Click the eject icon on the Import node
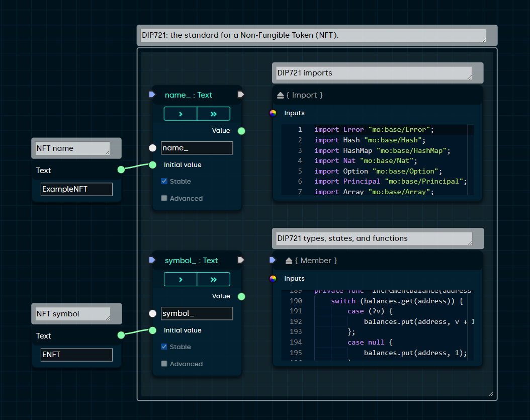 [x=280, y=96]
